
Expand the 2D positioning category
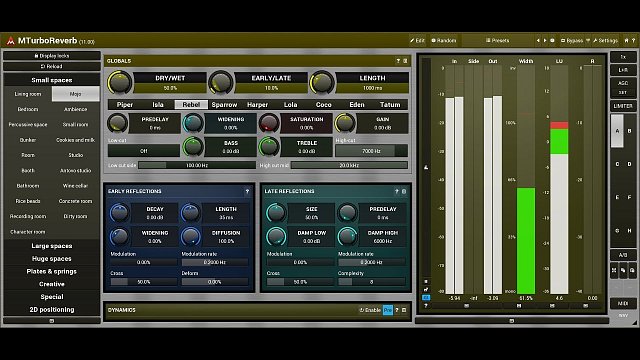point(52,310)
